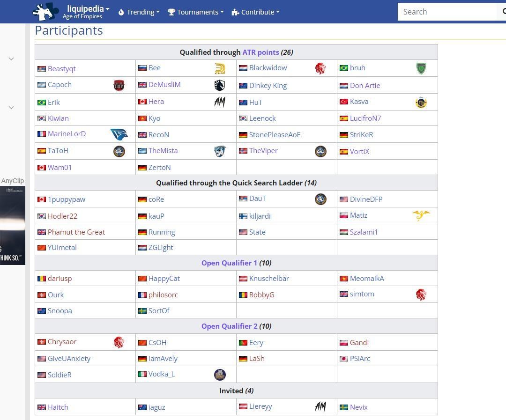
Task: Click the Japan flag next to PSiArc
Action: [x=344, y=358]
